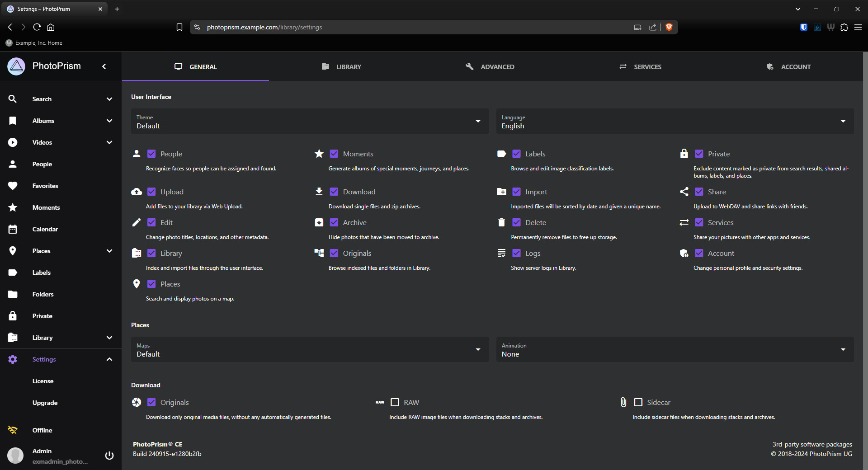Disable the Moments feature checkbox

tap(334, 154)
